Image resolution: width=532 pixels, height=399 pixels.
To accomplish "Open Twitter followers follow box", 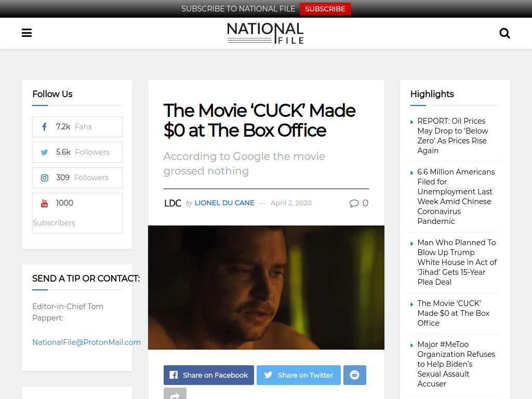I will pos(77,152).
